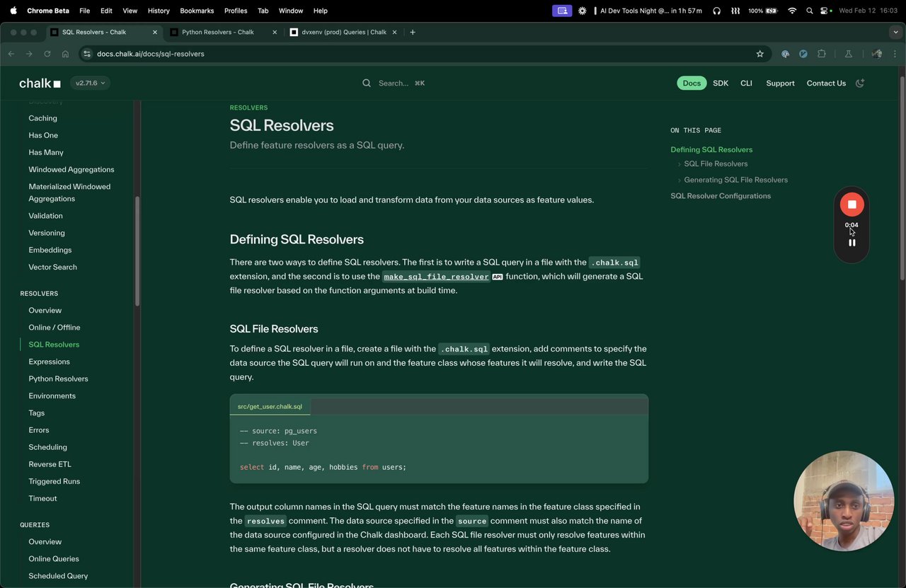Image resolution: width=906 pixels, height=588 pixels.
Task: Click the Docs button in header
Action: point(692,83)
